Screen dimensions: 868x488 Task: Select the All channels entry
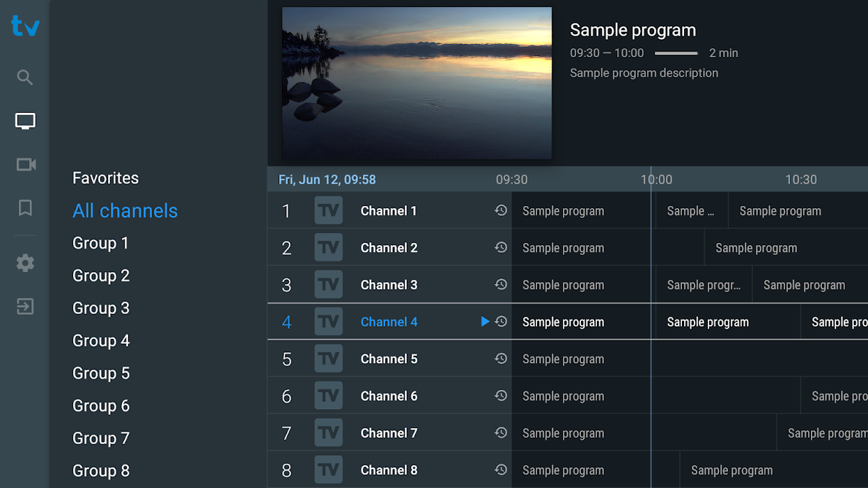click(x=125, y=210)
